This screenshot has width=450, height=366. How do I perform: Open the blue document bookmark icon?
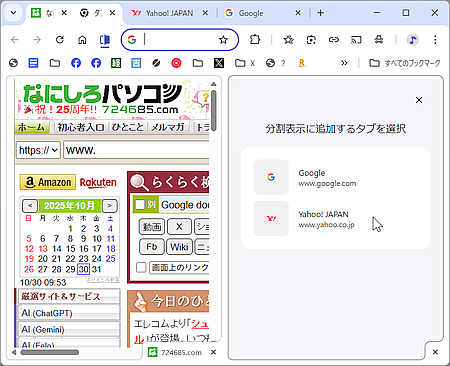pyautogui.click(x=33, y=63)
